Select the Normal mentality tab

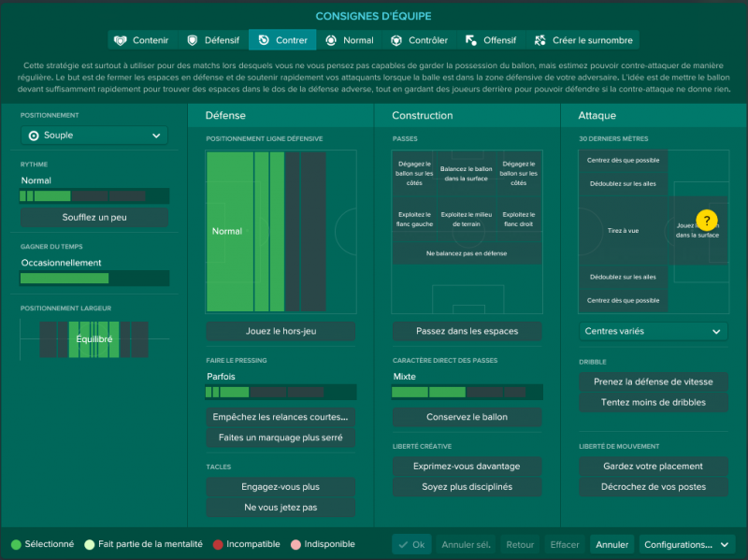[350, 40]
